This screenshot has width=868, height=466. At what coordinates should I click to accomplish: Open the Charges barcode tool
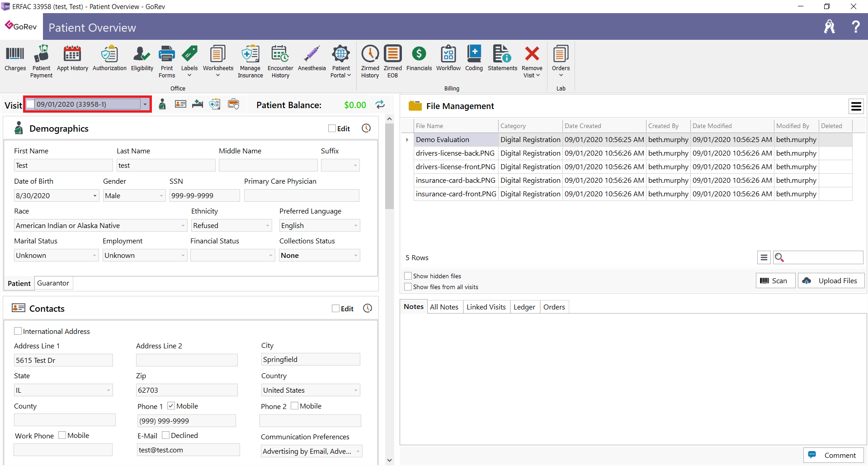pos(15,58)
